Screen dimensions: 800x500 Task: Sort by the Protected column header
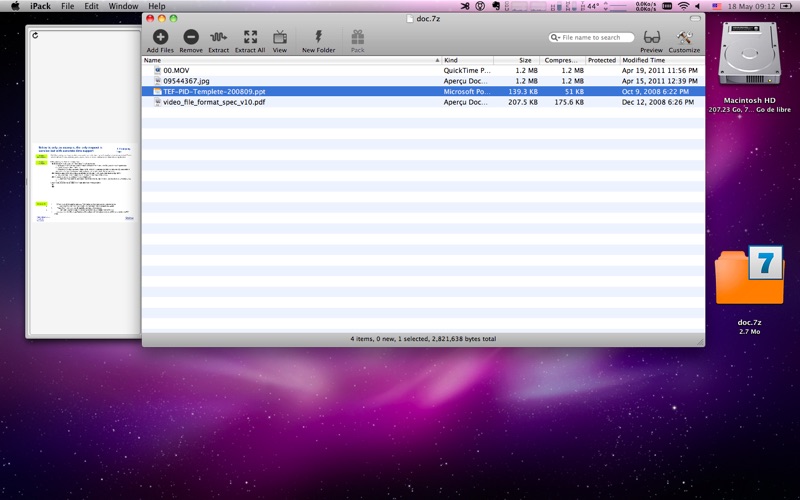pyautogui.click(x=603, y=60)
